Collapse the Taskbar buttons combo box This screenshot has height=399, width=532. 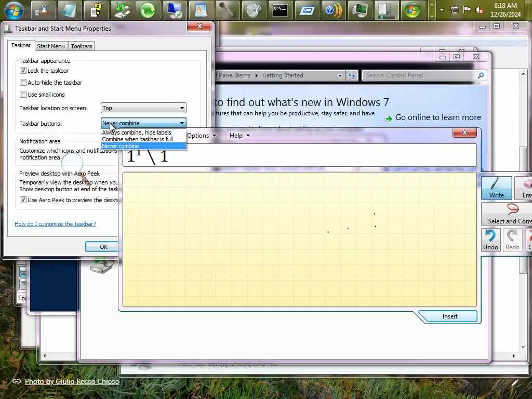click(143, 123)
